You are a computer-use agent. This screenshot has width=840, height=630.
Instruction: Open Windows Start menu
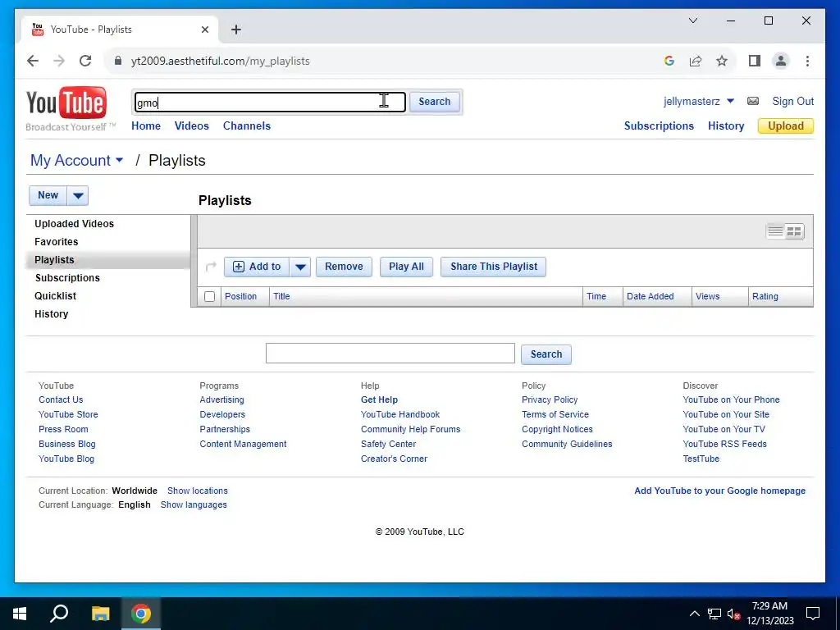pyautogui.click(x=20, y=614)
